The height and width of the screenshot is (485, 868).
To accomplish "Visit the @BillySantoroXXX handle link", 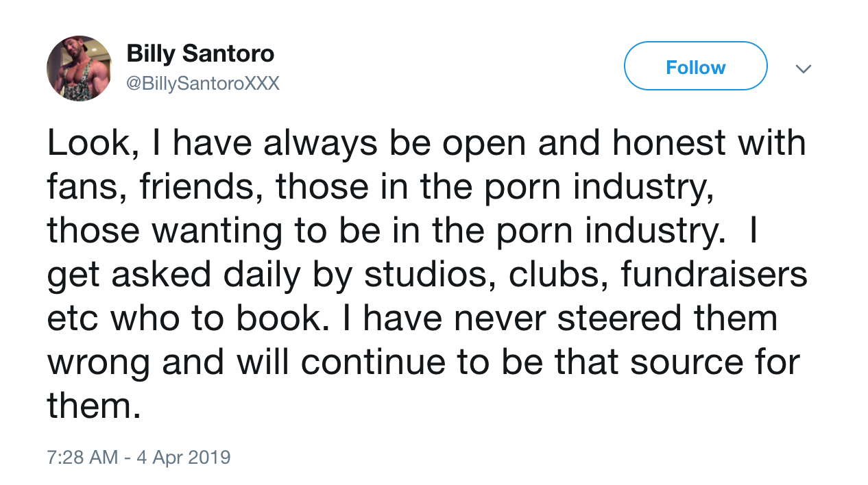I will [x=203, y=84].
